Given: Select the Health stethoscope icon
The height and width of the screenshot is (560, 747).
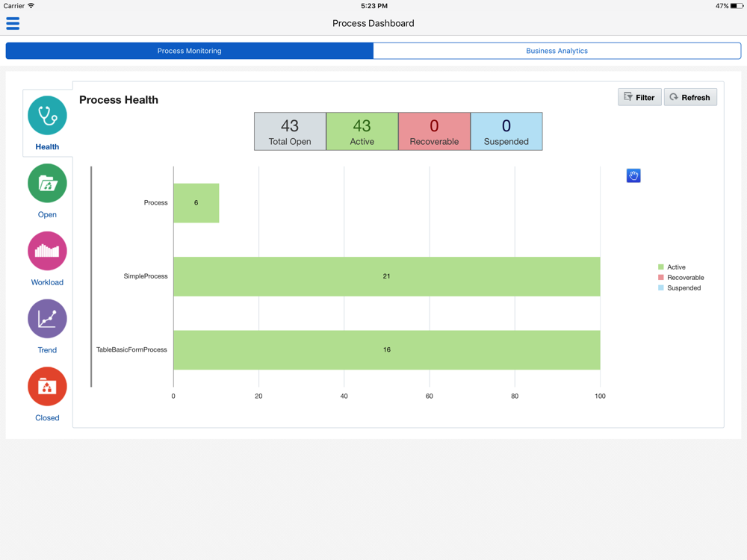Looking at the screenshot, I should coord(47,115).
